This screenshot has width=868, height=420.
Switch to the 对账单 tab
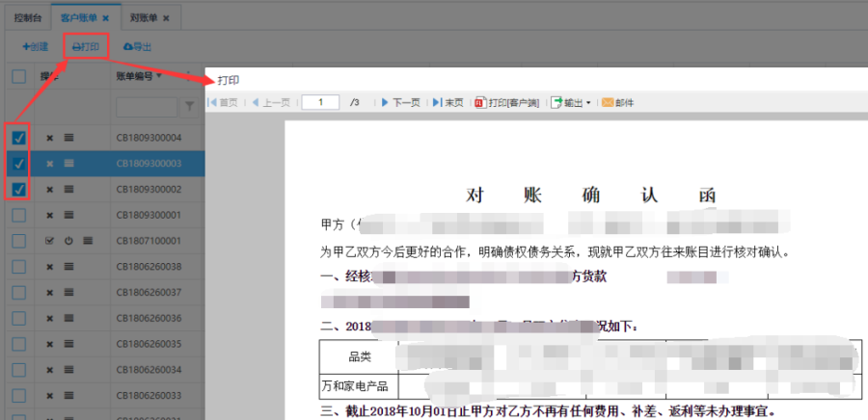coord(143,17)
